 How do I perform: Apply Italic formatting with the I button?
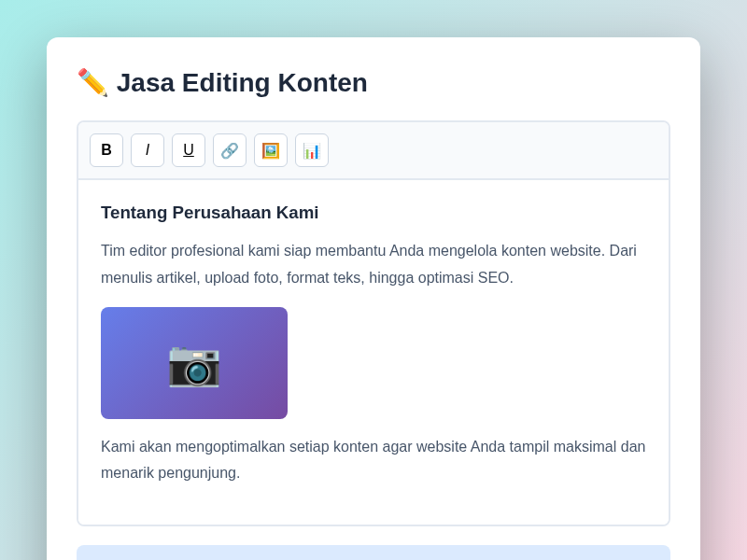click(x=148, y=150)
